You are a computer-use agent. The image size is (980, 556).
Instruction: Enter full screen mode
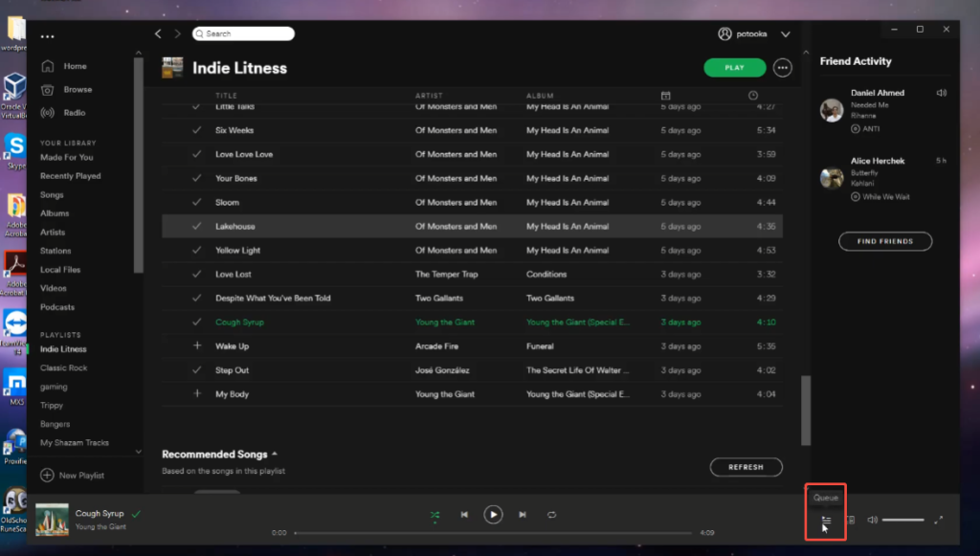click(x=938, y=520)
